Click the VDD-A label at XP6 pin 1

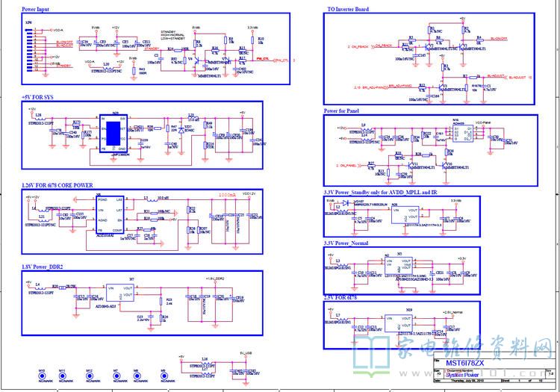(58, 31)
